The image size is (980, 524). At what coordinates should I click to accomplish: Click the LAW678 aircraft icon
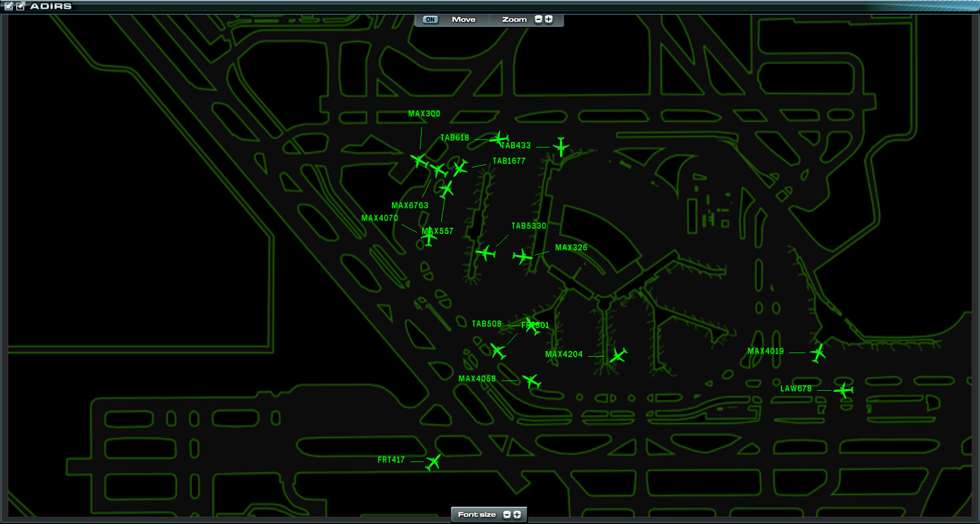point(844,390)
